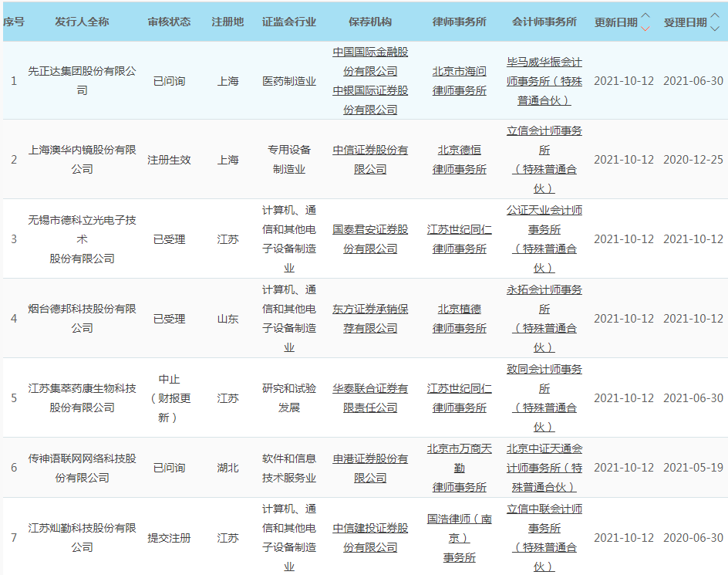Open sponsor 申港证券股份有限公司
Image resolution: width=728 pixels, height=575 pixels.
(x=370, y=468)
